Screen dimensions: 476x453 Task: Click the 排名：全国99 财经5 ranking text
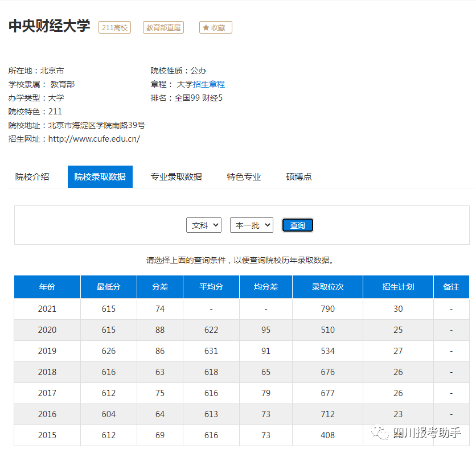[186, 98]
